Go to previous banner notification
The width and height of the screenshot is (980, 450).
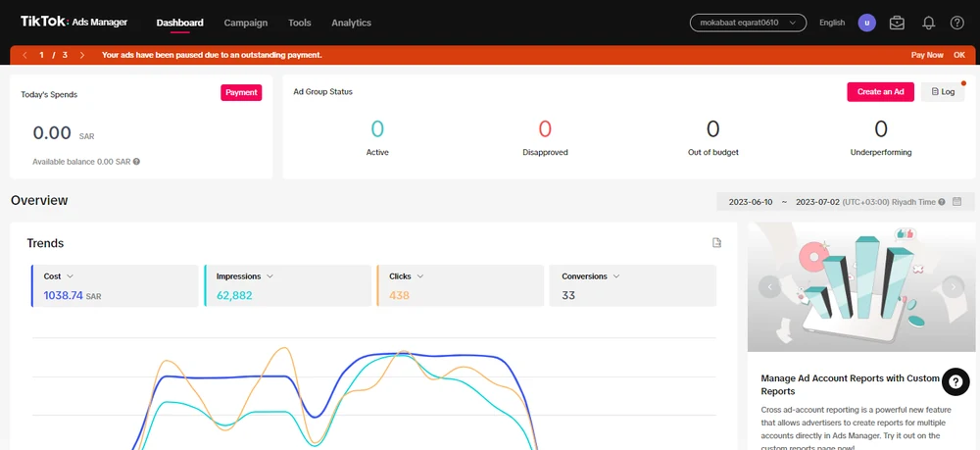click(x=25, y=55)
